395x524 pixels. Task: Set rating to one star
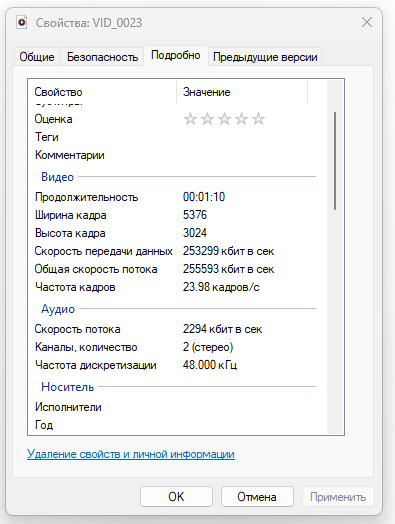pyautogui.click(x=190, y=119)
